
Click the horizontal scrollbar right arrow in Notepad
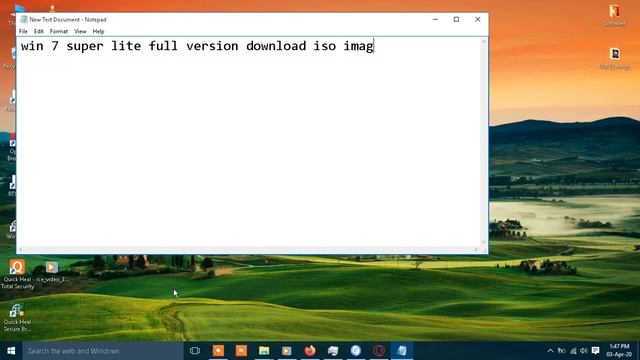(476, 250)
